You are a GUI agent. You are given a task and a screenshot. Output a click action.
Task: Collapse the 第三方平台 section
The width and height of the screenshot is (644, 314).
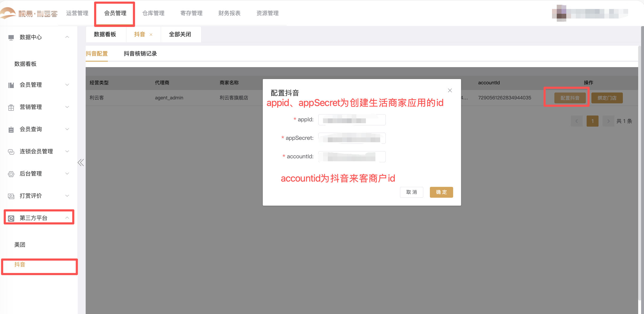(67, 218)
